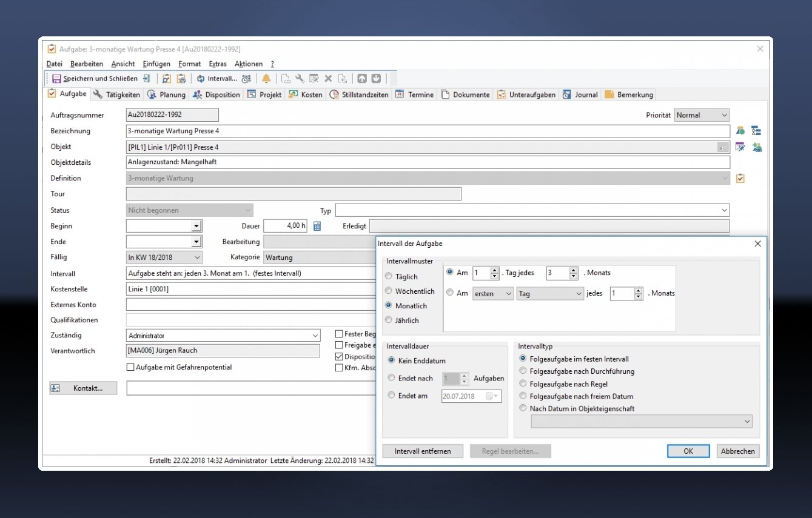Select the Wöchentlich interval pattern
Viewport: 812px width, 518px height.
coord(389,291)
